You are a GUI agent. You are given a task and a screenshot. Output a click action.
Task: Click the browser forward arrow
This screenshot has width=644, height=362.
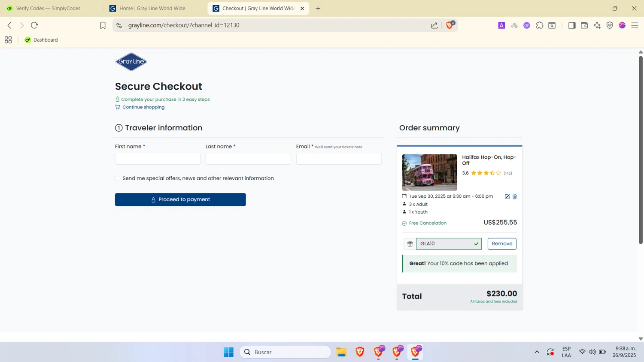[22, 25]
